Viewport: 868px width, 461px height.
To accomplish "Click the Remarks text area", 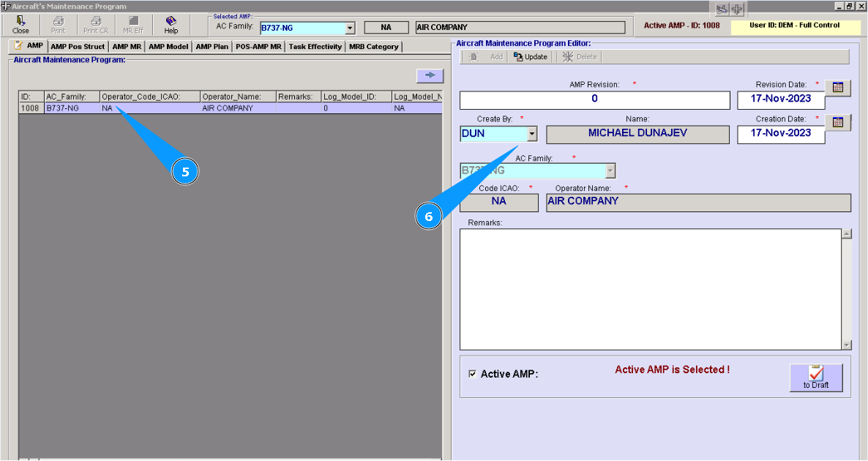I will coord(651,290).
